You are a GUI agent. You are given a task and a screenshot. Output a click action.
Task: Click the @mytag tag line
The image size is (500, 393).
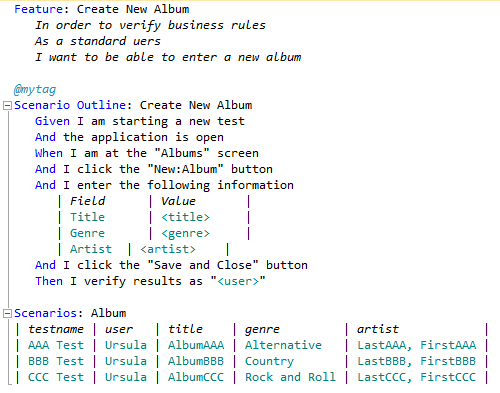click(x=35, y=89)
